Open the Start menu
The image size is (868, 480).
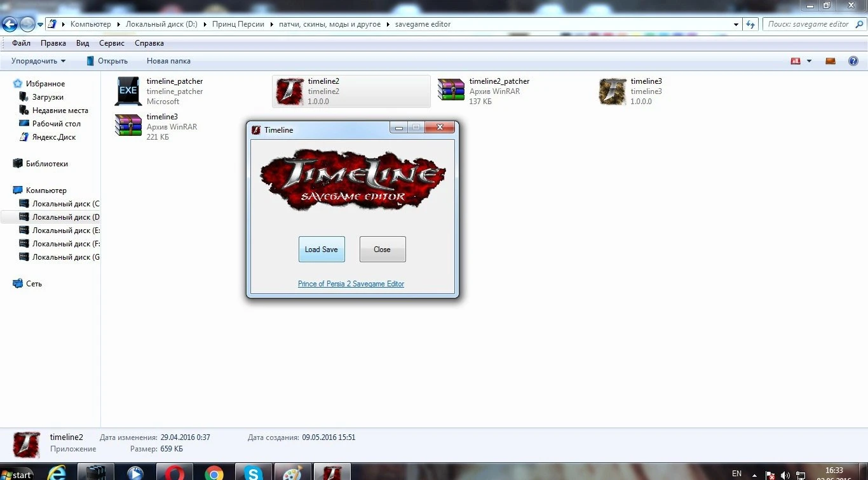tap(17, 474)
